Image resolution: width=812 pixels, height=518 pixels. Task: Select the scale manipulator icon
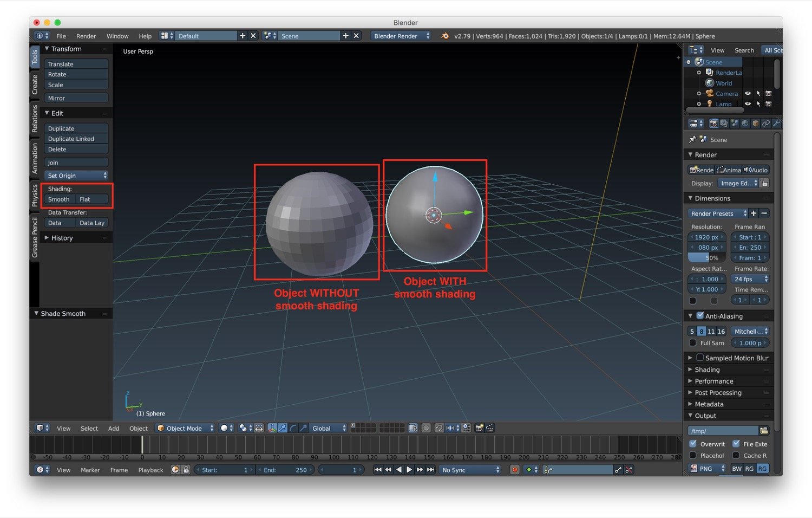(303, 428)
